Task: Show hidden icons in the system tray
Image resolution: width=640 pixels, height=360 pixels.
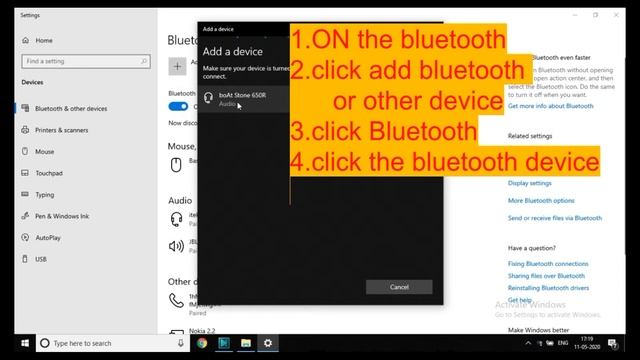Action: 528,343
